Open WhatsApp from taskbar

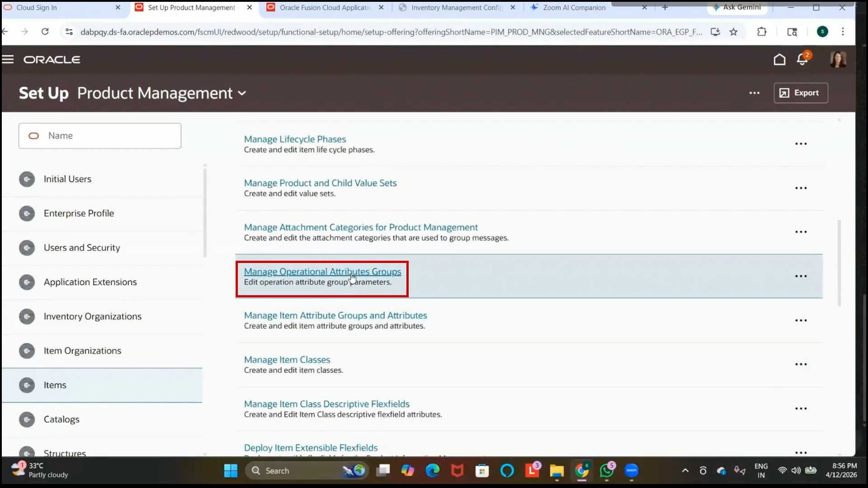607,471
